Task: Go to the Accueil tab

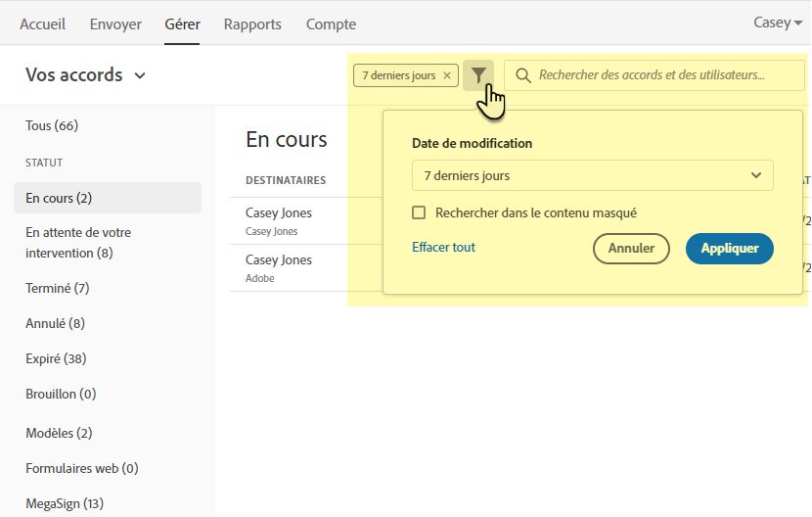Action: click(42, 24)
